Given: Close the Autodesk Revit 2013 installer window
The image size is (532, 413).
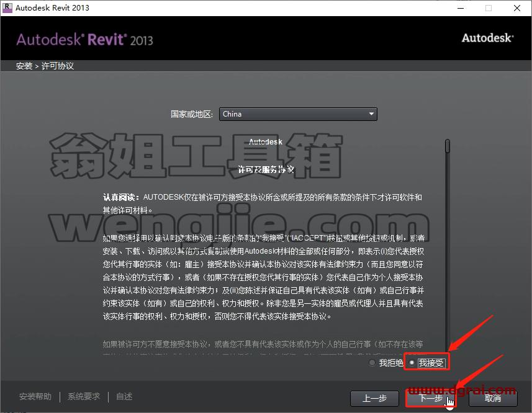Looking at the screenshot, I should point(517,8).
